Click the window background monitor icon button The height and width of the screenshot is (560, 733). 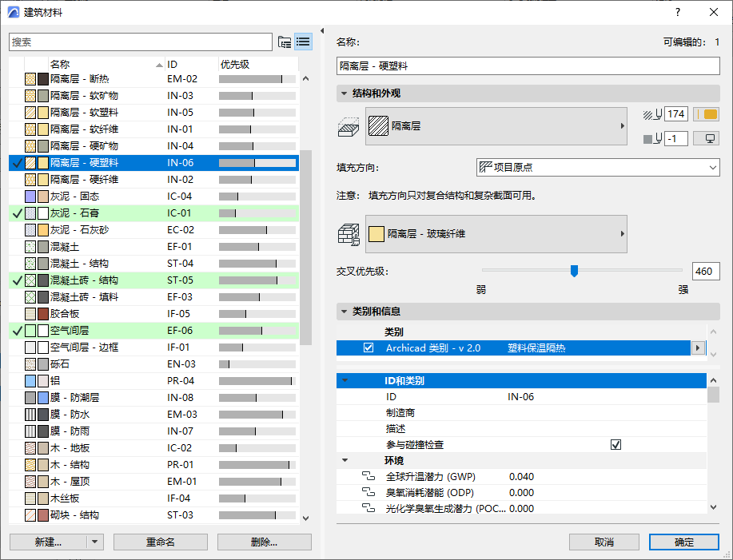tap(706, 139)
